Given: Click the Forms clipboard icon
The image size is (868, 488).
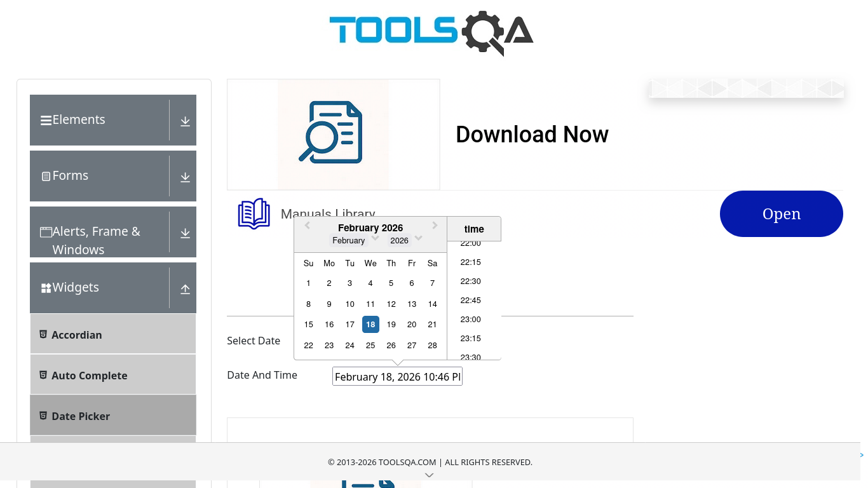Looking at the screenshot, I should 46,176.
